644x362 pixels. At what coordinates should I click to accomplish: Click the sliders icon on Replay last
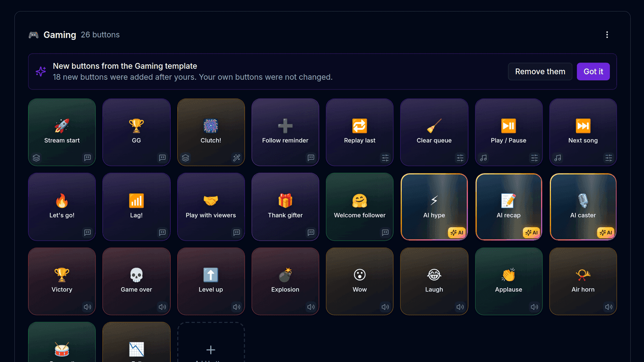pyautogui.click(x=385, y=158)
